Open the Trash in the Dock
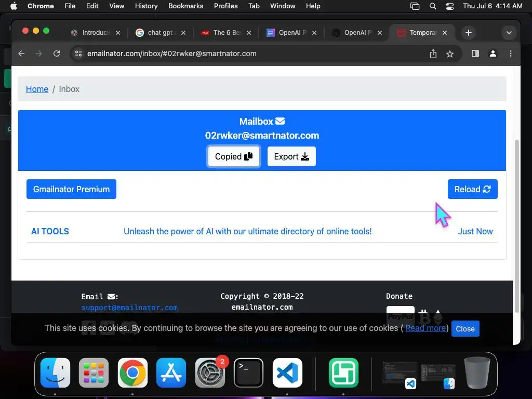Image resolution: width=532 pixels, height=399 pixels. [478, 373]
